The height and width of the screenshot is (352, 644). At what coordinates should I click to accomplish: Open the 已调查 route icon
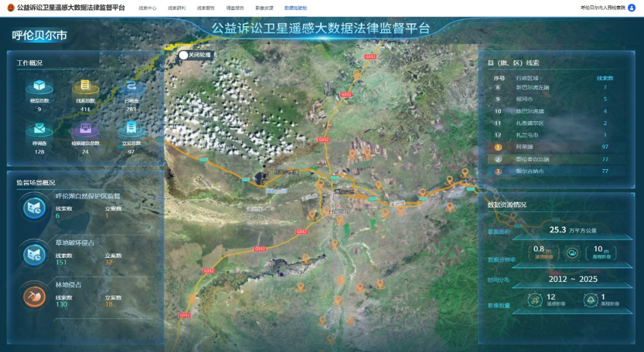pos(131,86)
